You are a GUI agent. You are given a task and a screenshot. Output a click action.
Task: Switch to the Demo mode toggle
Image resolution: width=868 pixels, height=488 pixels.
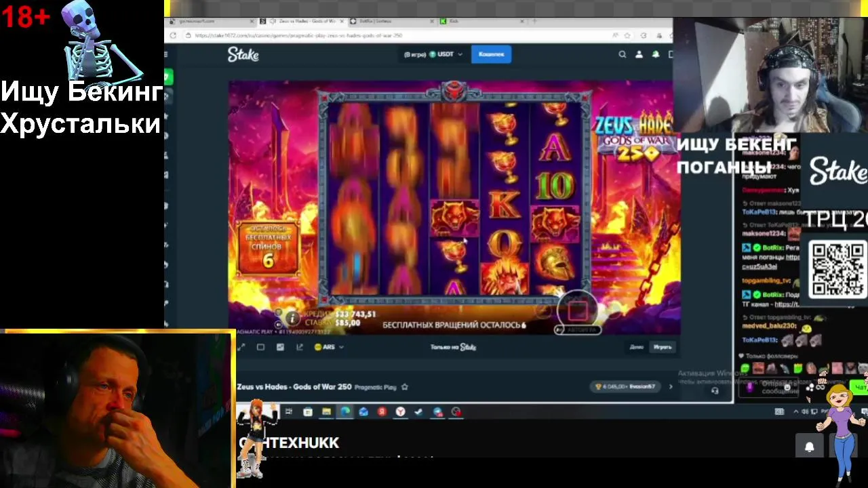tap(636, 347)
